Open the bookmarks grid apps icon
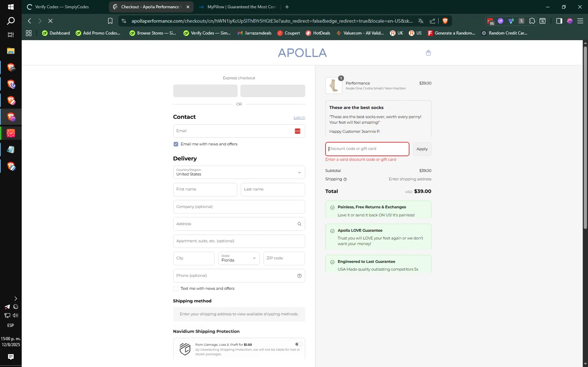588x367 pixels. pos(29,33)
